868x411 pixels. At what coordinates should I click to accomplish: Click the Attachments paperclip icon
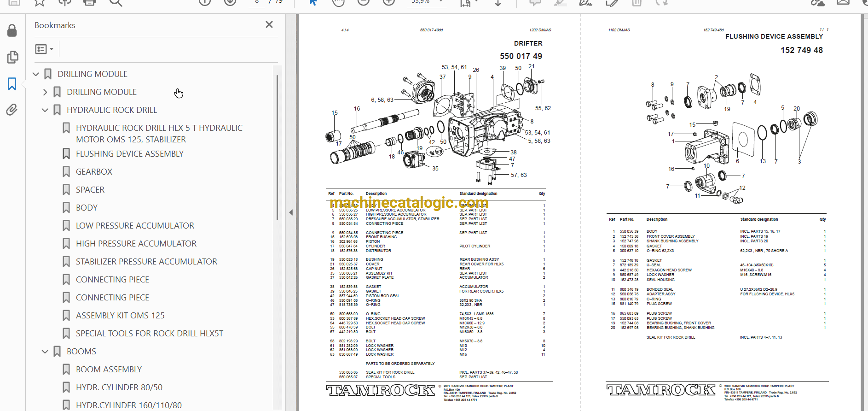(12, 110)
